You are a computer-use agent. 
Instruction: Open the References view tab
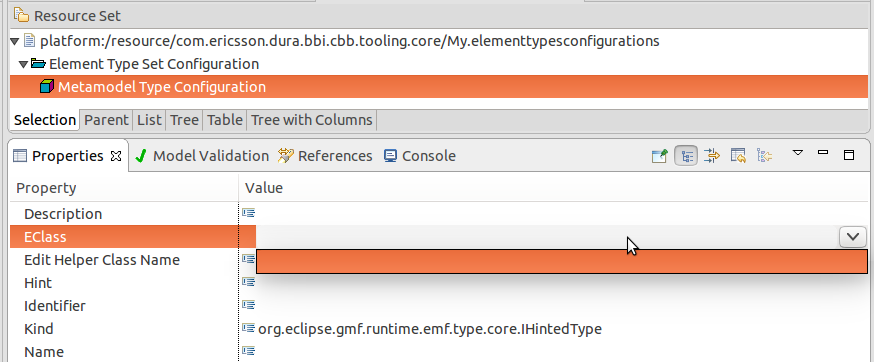pos(326,156)
